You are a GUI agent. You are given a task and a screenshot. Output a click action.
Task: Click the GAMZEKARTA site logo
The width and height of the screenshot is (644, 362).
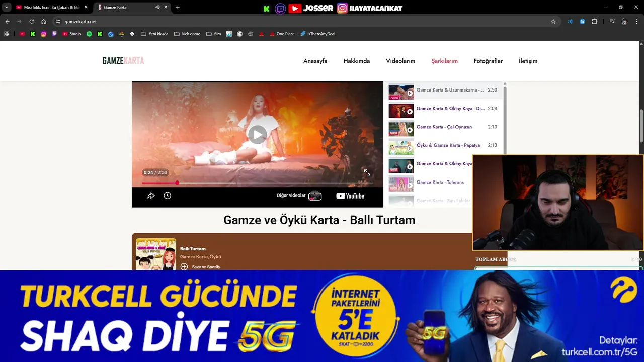point(123,61)
